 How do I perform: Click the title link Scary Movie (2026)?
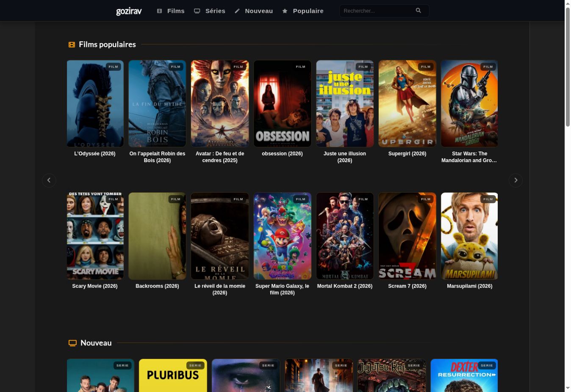[x=95, y=286]
